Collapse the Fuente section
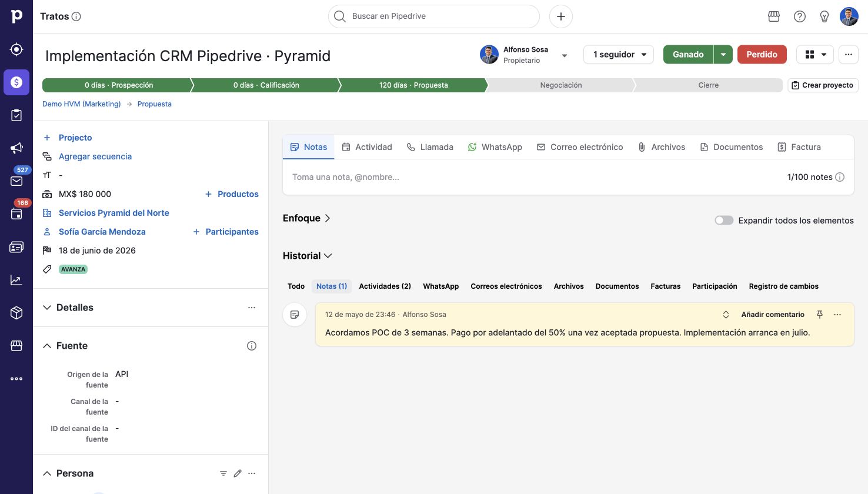The height and width of the screenshot is (494, 868). pos(47,346)
